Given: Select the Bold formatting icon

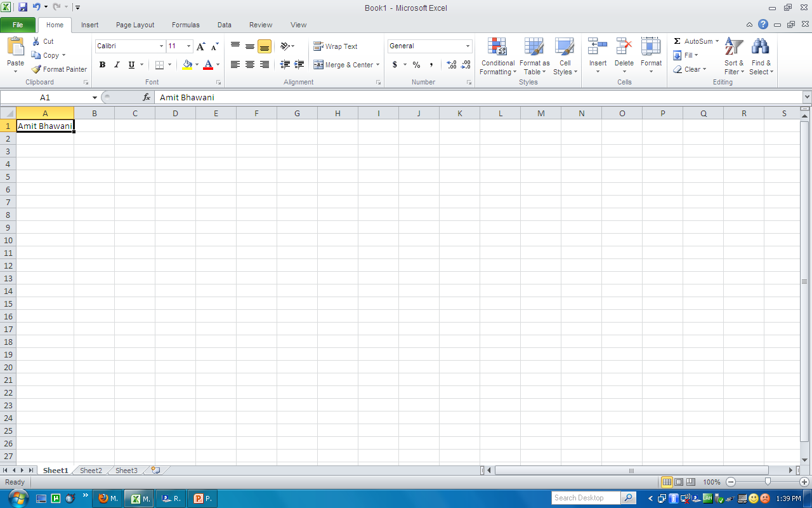Looking at the screenshot, I should point(102,64).
